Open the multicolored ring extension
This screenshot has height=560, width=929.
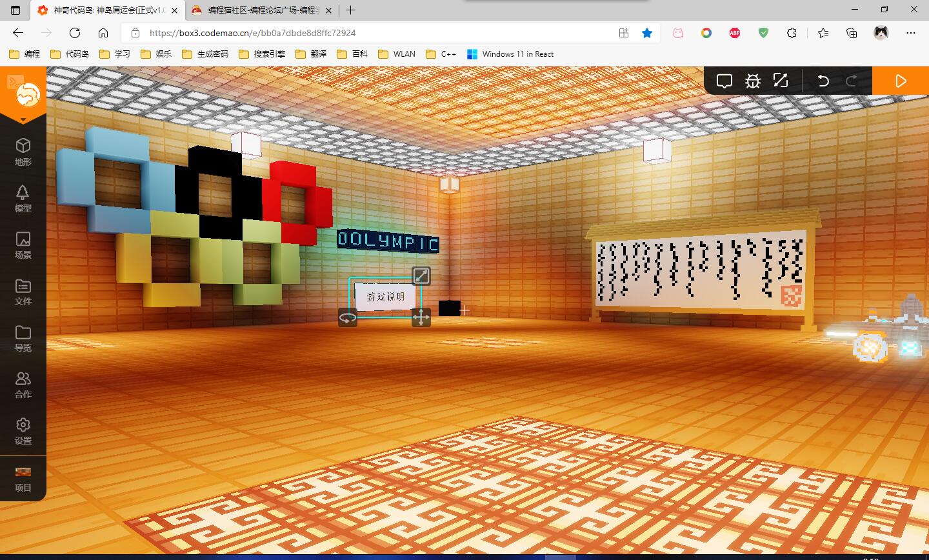point(706,33)
